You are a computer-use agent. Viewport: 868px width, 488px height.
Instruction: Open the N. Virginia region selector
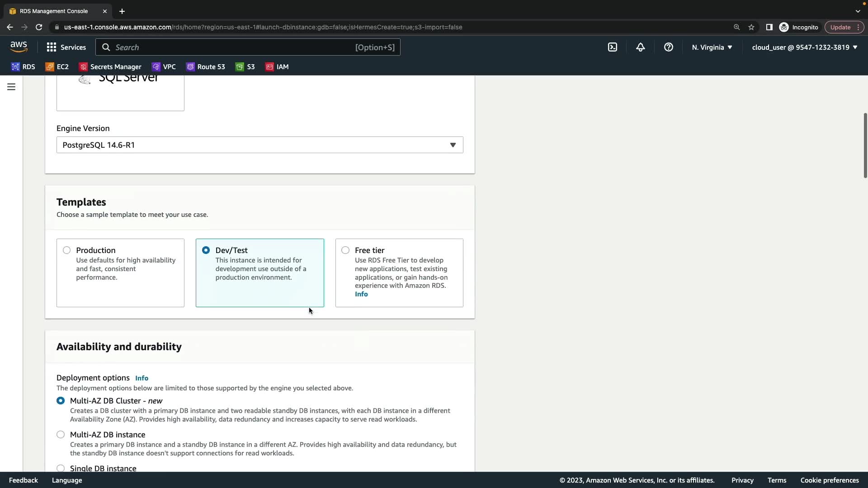tap(712, 47)
